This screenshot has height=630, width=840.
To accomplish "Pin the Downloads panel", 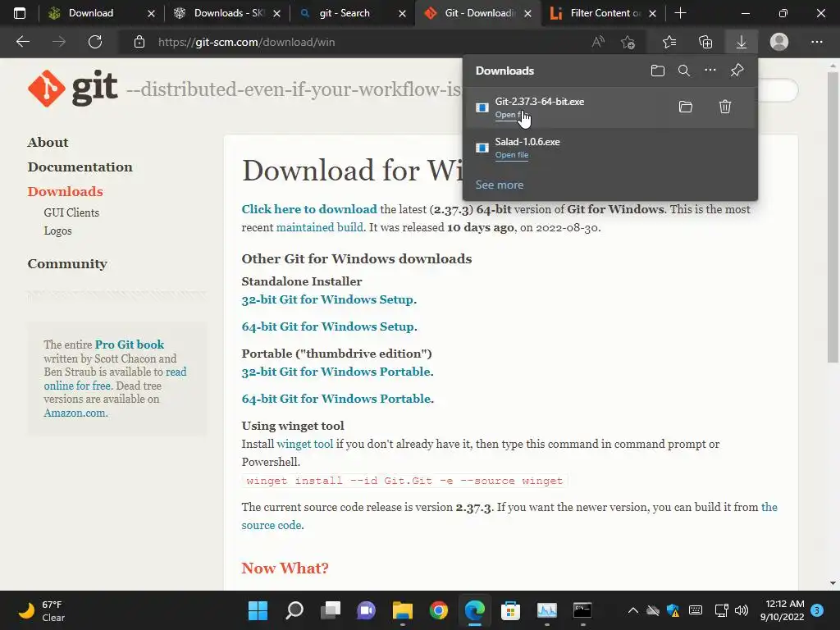I will (x=737, y=71).
